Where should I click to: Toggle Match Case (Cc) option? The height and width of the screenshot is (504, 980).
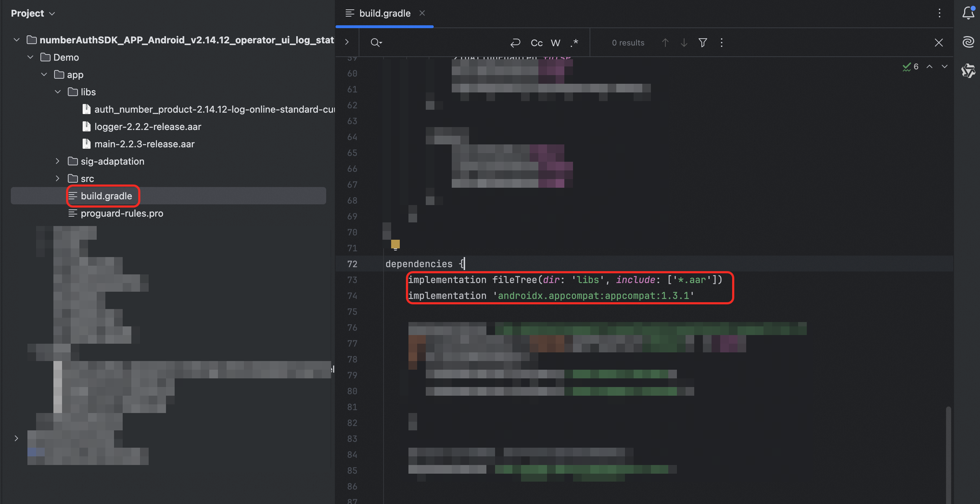pos(537,43)
